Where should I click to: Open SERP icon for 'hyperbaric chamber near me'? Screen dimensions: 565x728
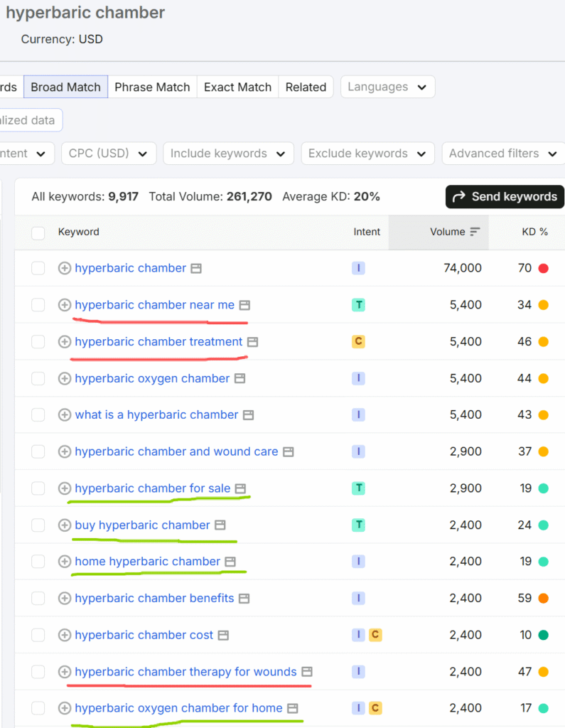(244, 305)
